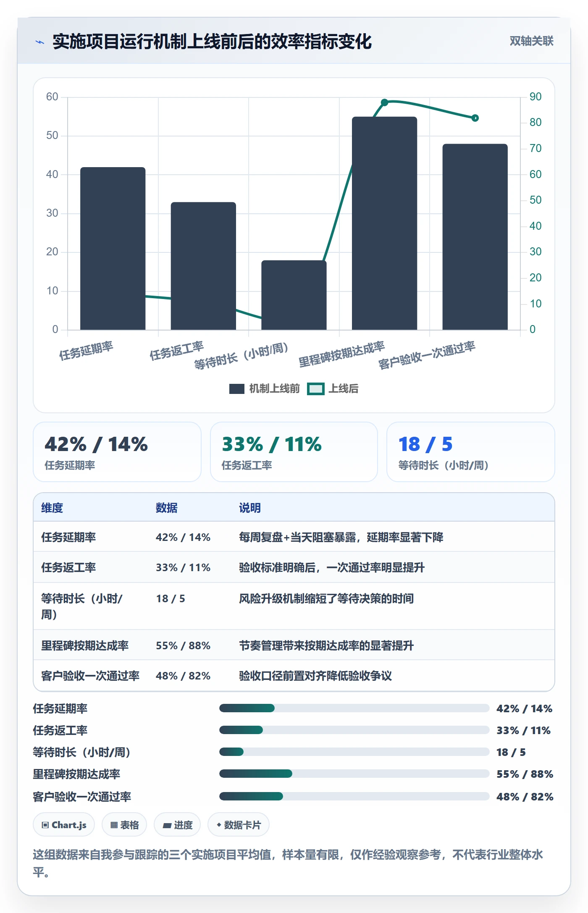This screenshot has width=588, height=913.
Task: Click the 客户验收一次通过率 progress bar
Action: [x=354, y=796]
